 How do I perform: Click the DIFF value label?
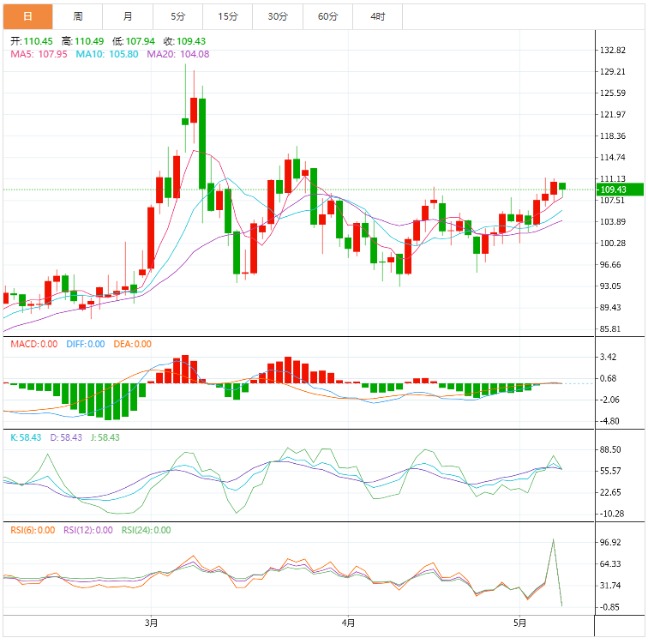pos(84,344)
